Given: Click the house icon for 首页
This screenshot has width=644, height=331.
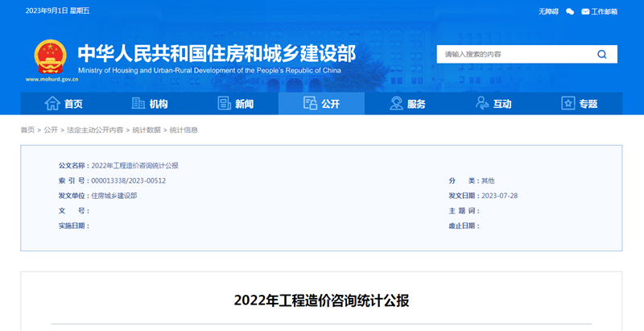Looking at the screenshot, I should pyautogui.click(x=52, y=103).
